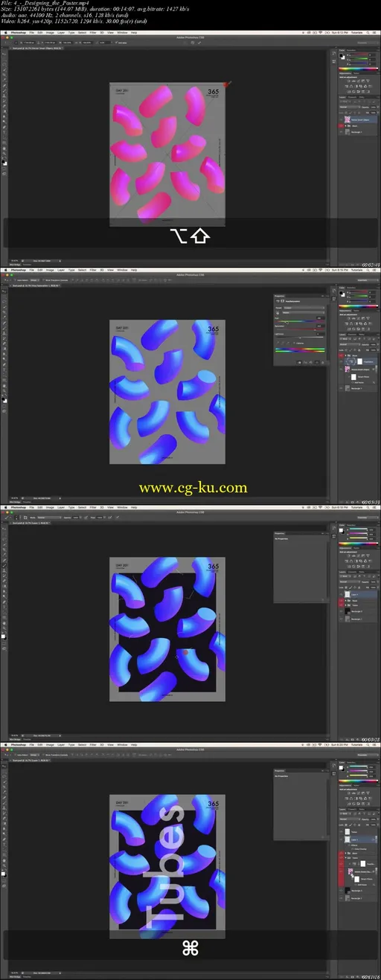
Task: Click foreground color swatch in pink-tubes frame Color panel
Action: pyautogui.click(x=341, y=55)
